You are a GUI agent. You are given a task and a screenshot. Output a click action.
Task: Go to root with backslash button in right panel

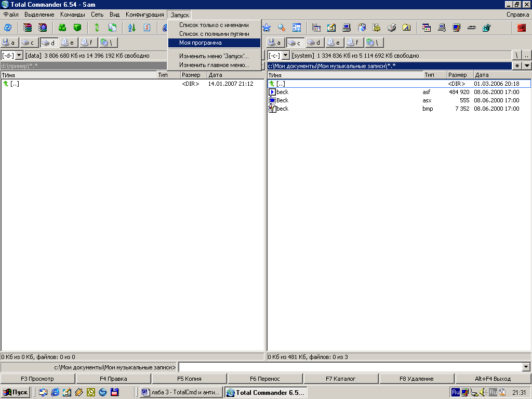pyautogui.click(x=517, y=55)
